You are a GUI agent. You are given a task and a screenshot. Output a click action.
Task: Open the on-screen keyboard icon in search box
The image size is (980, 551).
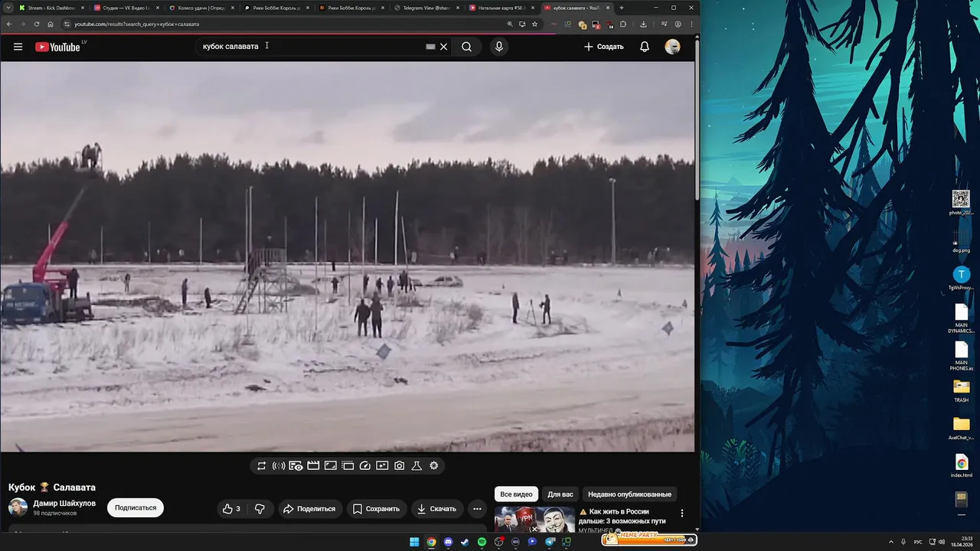[430, 47]
